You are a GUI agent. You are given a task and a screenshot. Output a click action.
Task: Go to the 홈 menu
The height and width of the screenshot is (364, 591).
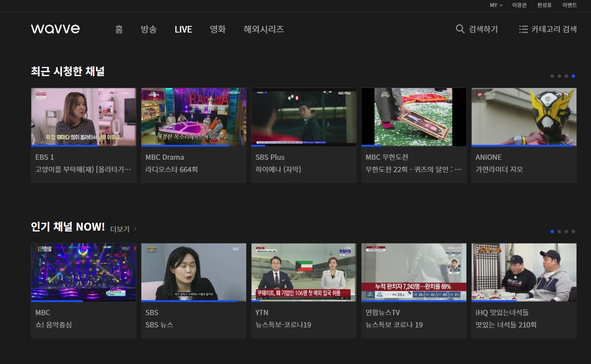click(119, 29)
